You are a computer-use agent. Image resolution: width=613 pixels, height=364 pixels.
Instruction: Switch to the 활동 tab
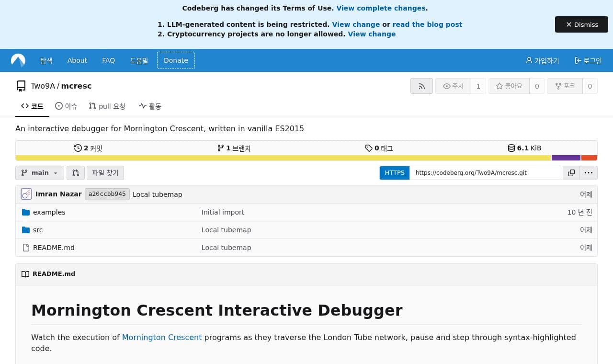click(150, 106)
